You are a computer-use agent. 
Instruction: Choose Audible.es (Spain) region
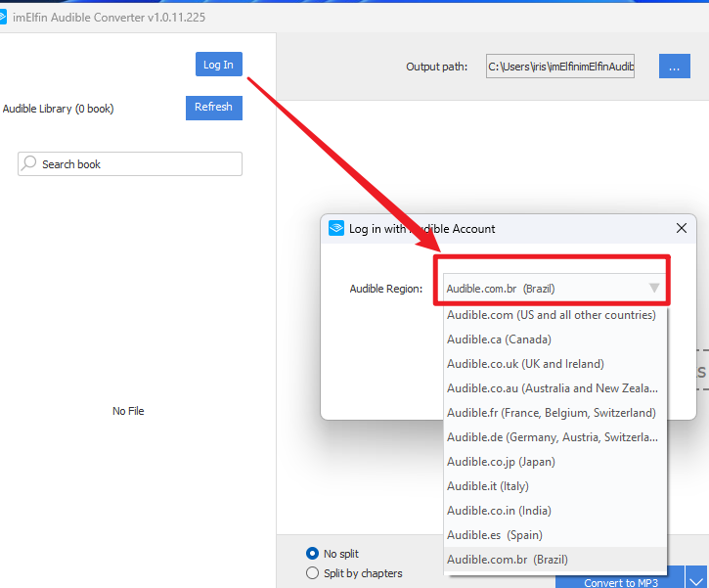click(554, 534)
